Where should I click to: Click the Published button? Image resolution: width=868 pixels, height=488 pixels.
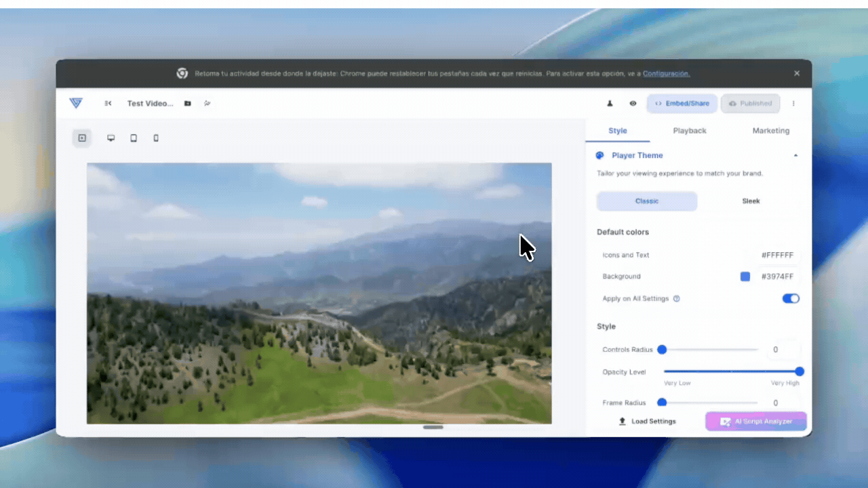[x=751, y=104]
